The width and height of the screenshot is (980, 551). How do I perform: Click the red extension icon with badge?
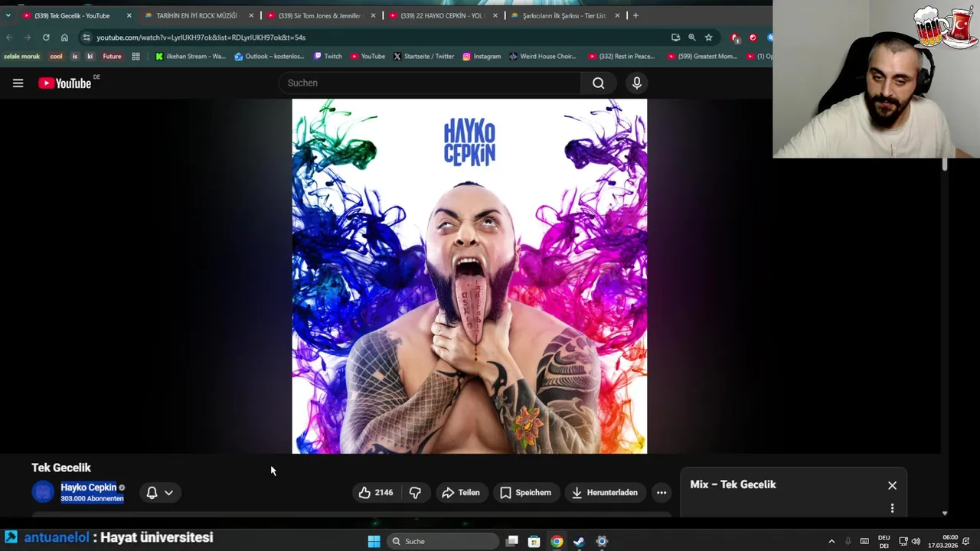pos(735,37)
